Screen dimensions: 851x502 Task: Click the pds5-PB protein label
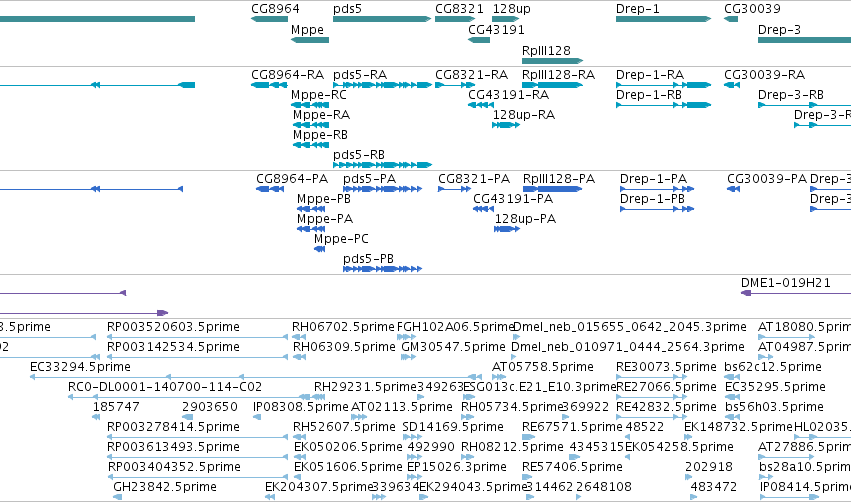click(369, 259)
